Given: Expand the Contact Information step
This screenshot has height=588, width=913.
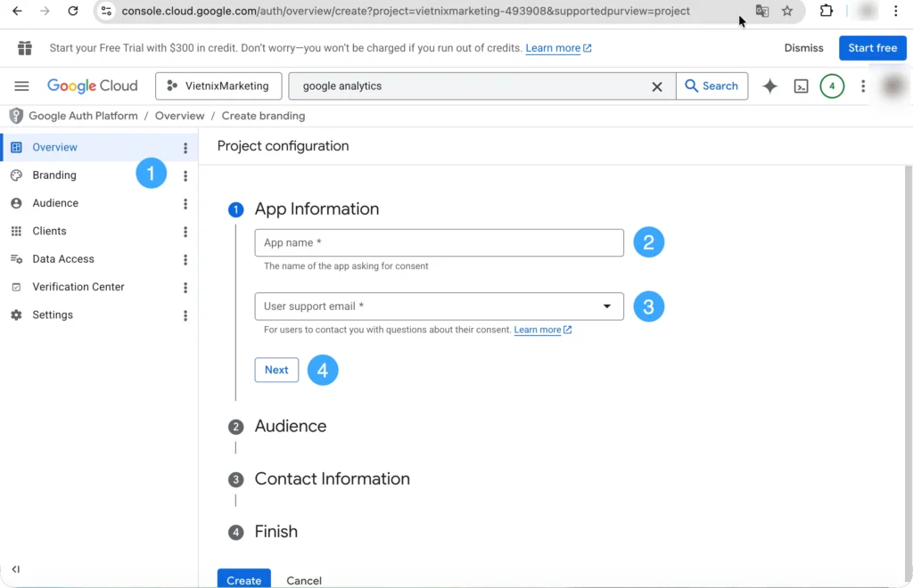Looking at the screenshot, I should click(x=332, y=479).
